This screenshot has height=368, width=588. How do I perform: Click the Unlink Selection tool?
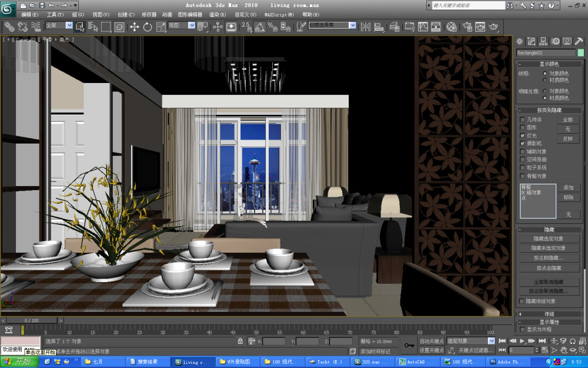22,26
